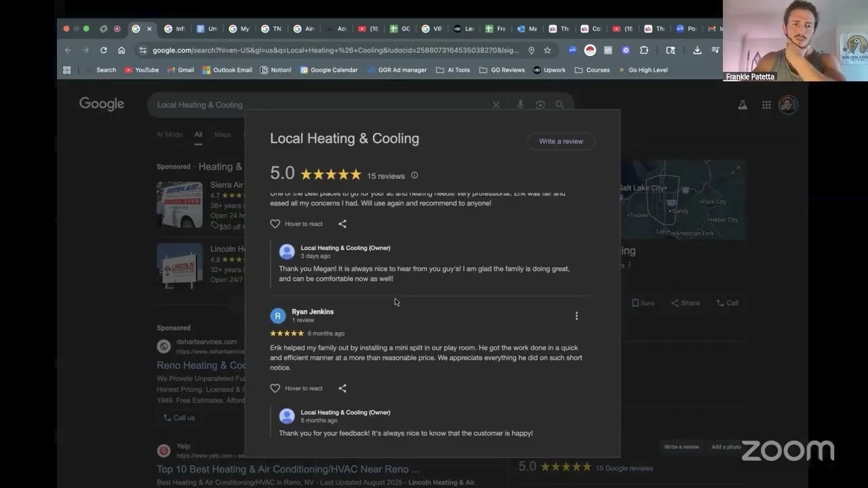Share the review above the 3 days ago reply
Viewport: 868px width, 488px height.
click(342, 224)
